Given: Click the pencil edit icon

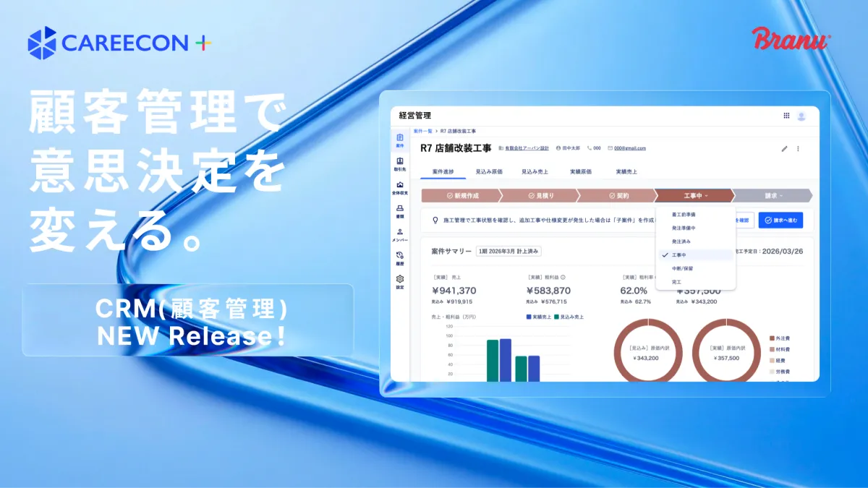Looking at the screenshot, I should click(785, 149).
